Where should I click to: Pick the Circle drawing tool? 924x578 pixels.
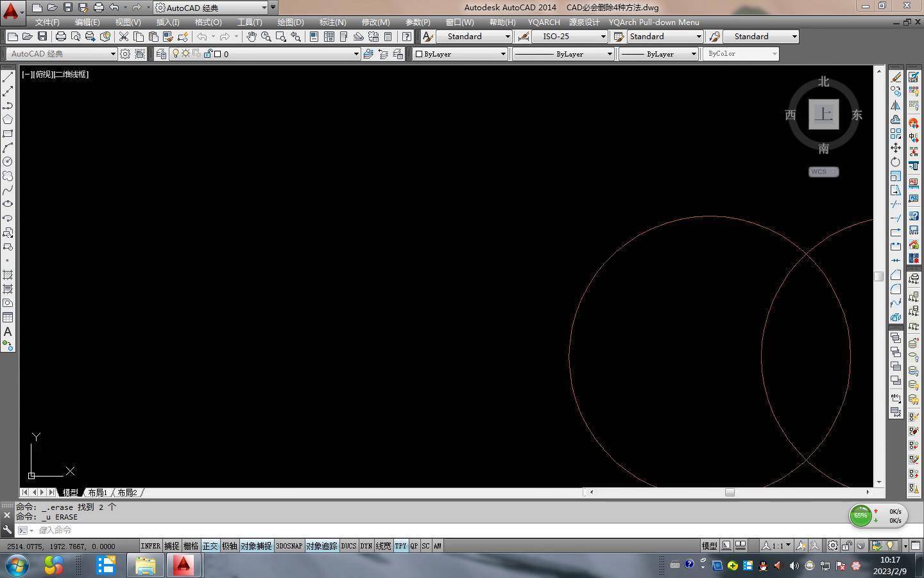(8, 162)
